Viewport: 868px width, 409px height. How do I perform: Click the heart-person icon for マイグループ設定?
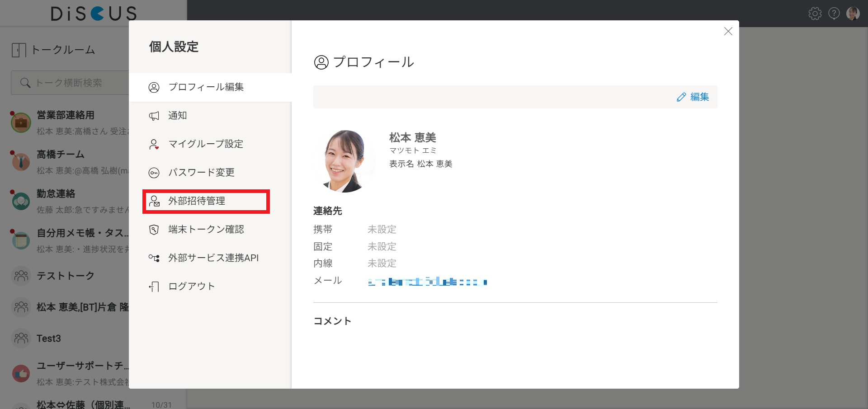154,144
